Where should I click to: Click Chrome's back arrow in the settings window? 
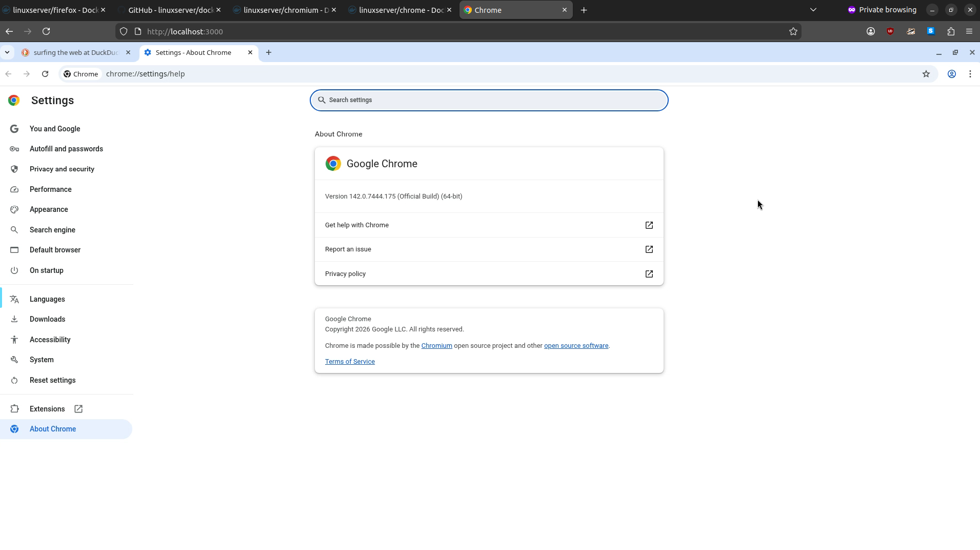tap(8, 74)
